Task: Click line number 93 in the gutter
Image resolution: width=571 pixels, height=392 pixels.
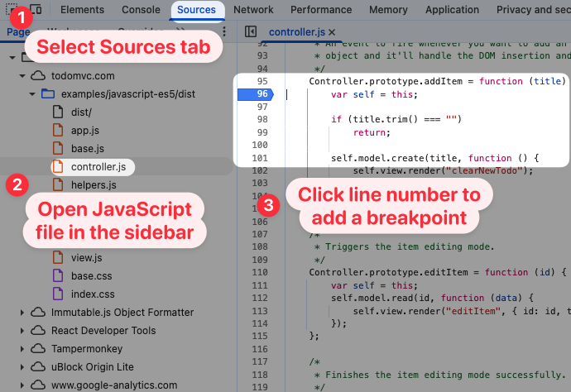Action: point(262,55)
